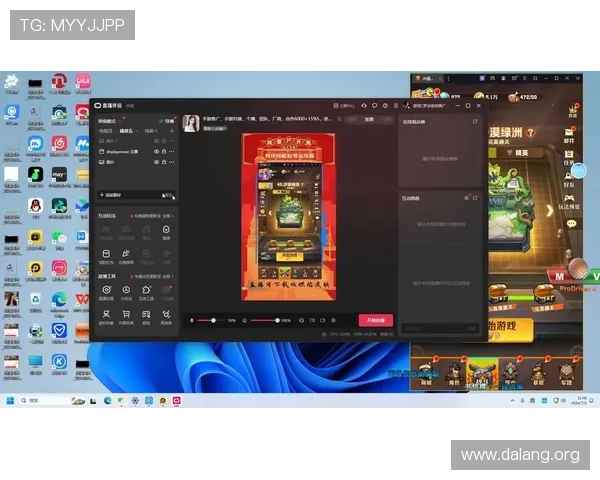This screenshot has height=480, width=600.
Task: Click the speaker icon by 100% slider
Action: pos(244,320)
